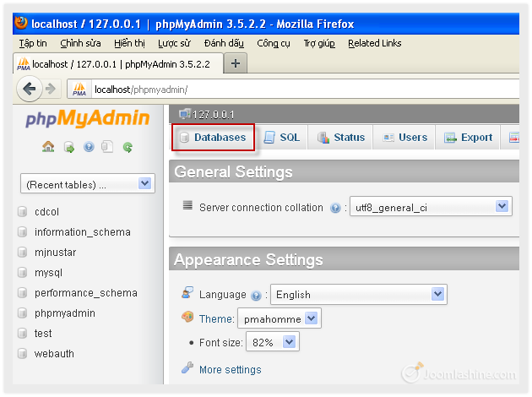The image size is (532, 397).
Task: Open the test database link
Action: (x=43, y=333)
